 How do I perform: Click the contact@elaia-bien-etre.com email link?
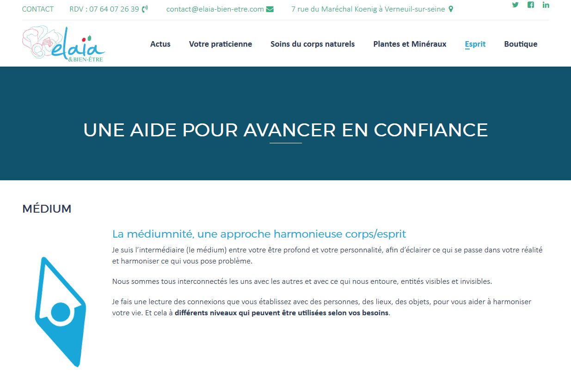(215, 9)
